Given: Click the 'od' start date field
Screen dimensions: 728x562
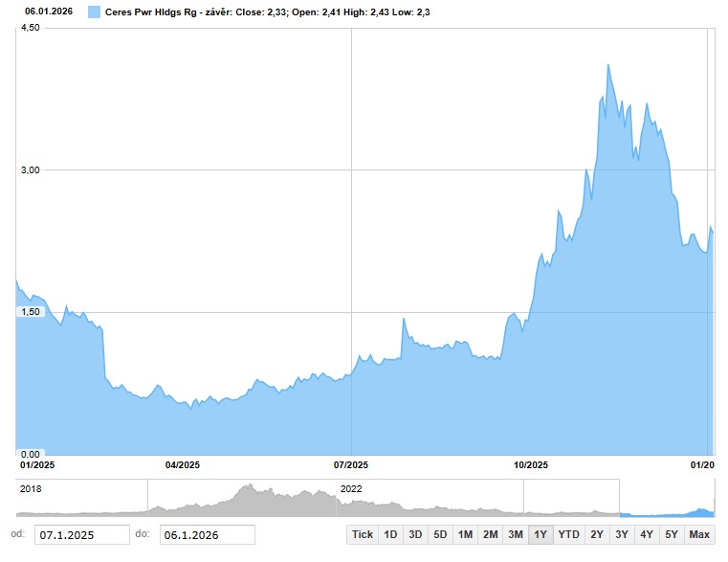Looking at the screenshot, I should 81,534.
